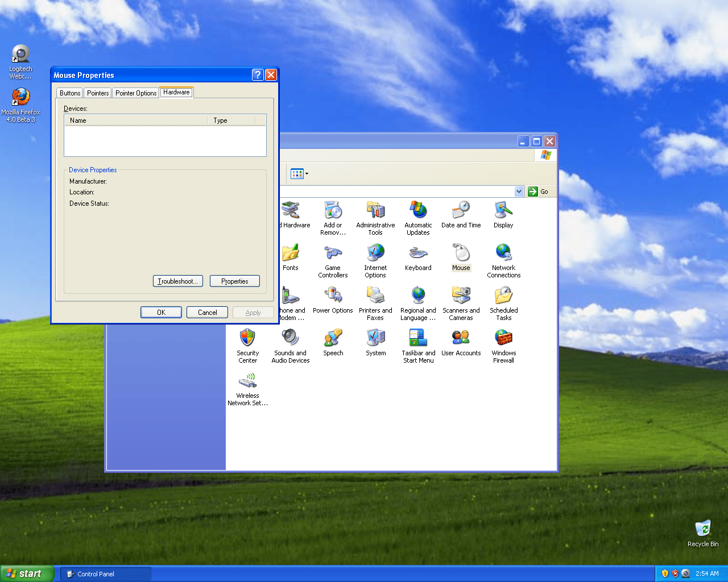This screenshot has height=582, width=728.
Task: Open Add or Remove Programs icon
Action: pyautogui.click(x=333, y=218)
